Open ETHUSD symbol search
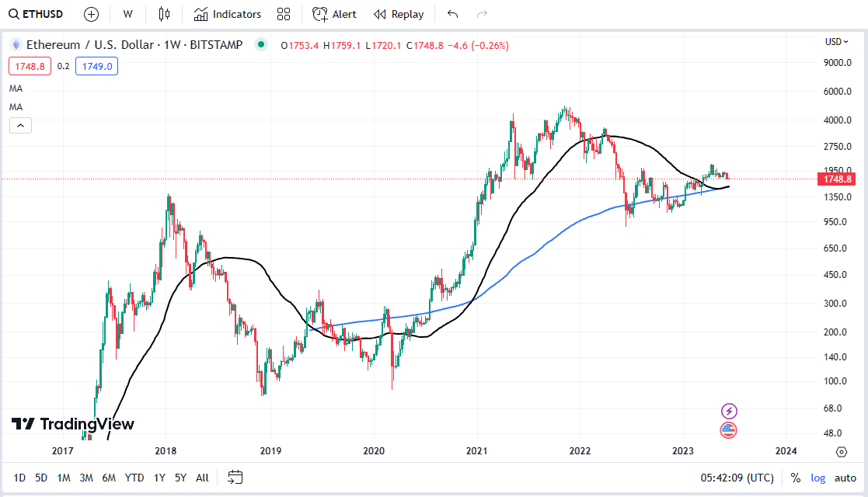This screenshot has height=497, width=868. (x=36, y=14)
